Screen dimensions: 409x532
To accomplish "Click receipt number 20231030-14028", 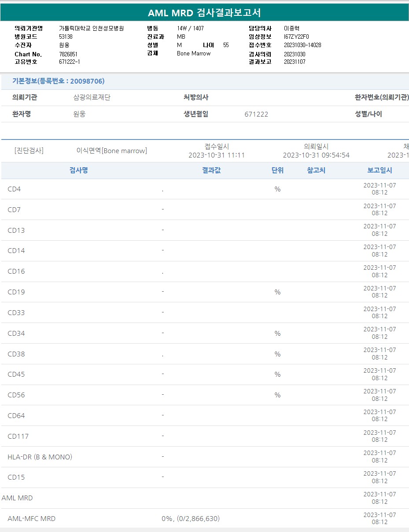I will (302, 45).
